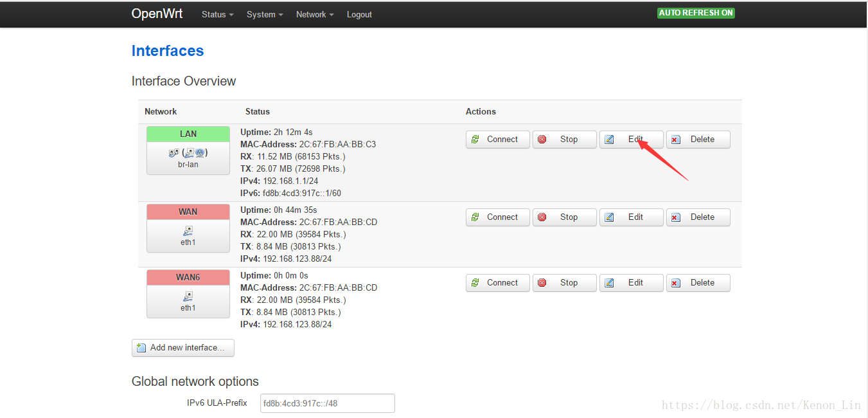The height and width of the screenshot is (418, 868).
Task: Open the Status dropdown menu
Action: coord(217,14)
